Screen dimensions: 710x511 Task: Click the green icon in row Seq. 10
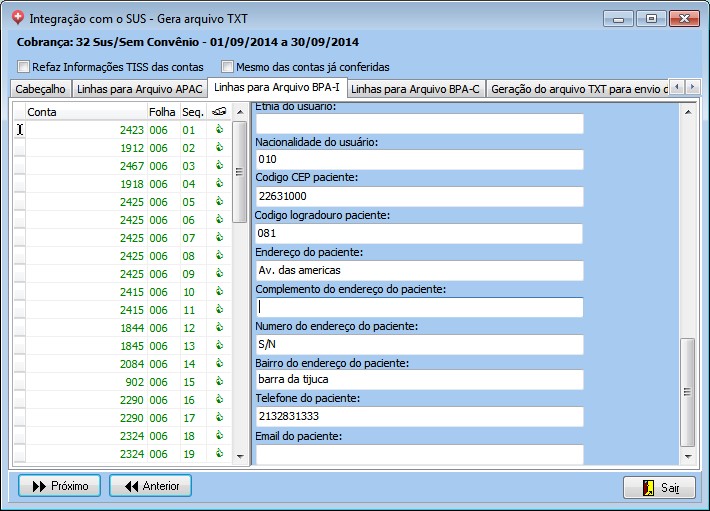[x=219, y=292]
